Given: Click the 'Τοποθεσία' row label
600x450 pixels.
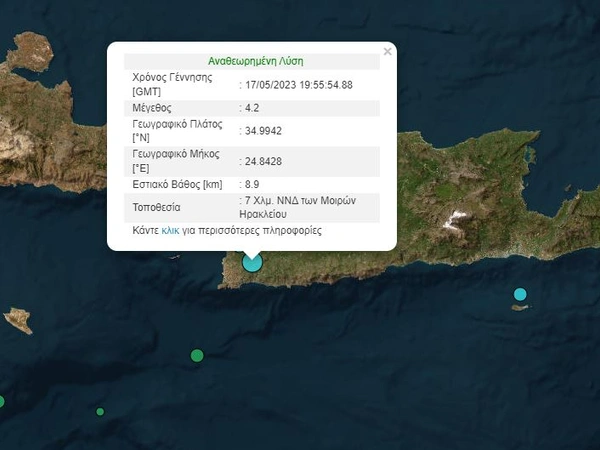Looking at the screenshot, I should coord(157,208).
